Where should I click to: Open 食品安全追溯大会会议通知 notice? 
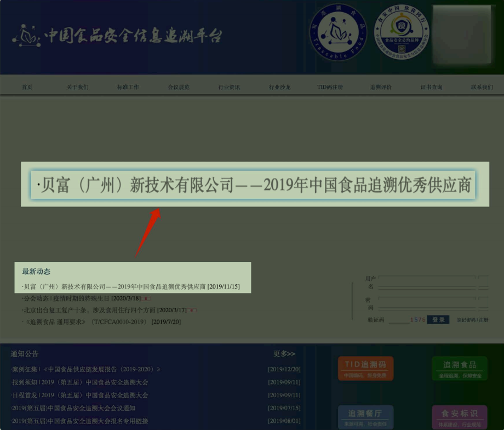point(73,408)
